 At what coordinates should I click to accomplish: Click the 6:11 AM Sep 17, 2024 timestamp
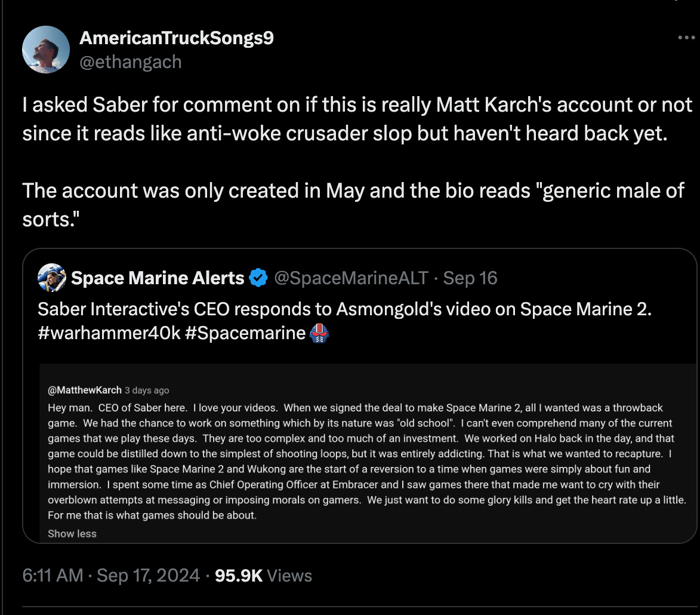pos(111,576)
